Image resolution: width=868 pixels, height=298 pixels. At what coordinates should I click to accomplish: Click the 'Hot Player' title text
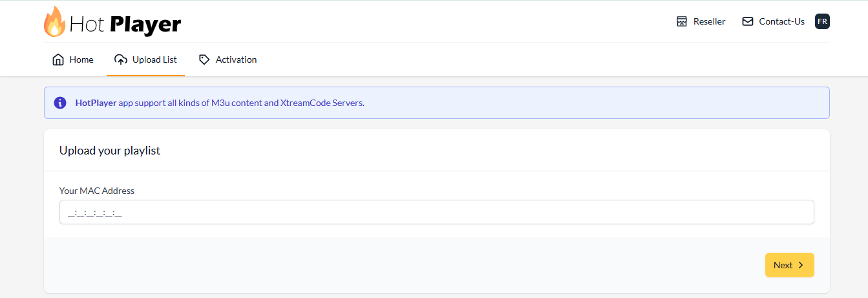(125, 25)
